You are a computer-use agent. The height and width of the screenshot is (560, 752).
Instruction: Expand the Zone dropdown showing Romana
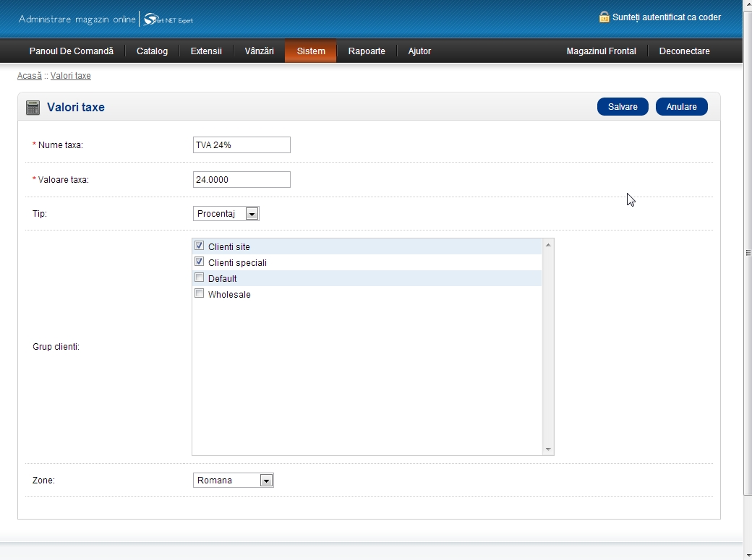click(x=234, y=481)
